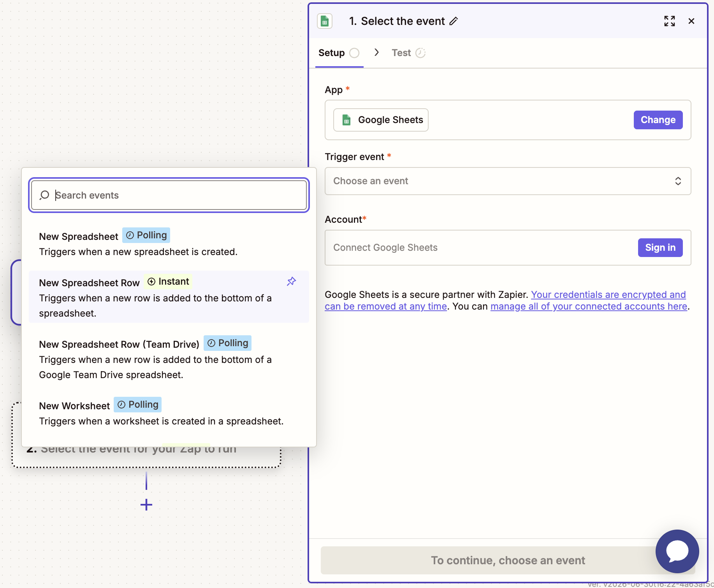Open the credentials are encrypted link
The height and width of the screenshot is (588, 714).
(x=505, y=301)
